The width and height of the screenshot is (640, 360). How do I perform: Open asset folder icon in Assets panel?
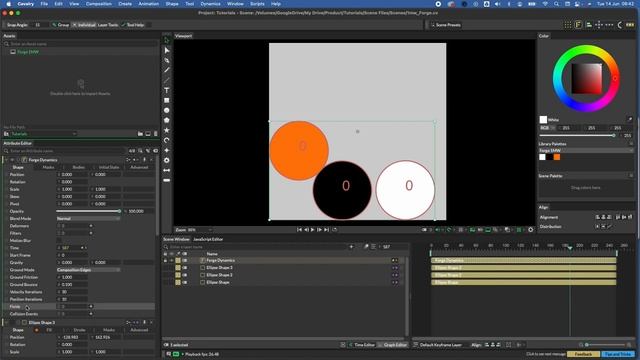140,134
